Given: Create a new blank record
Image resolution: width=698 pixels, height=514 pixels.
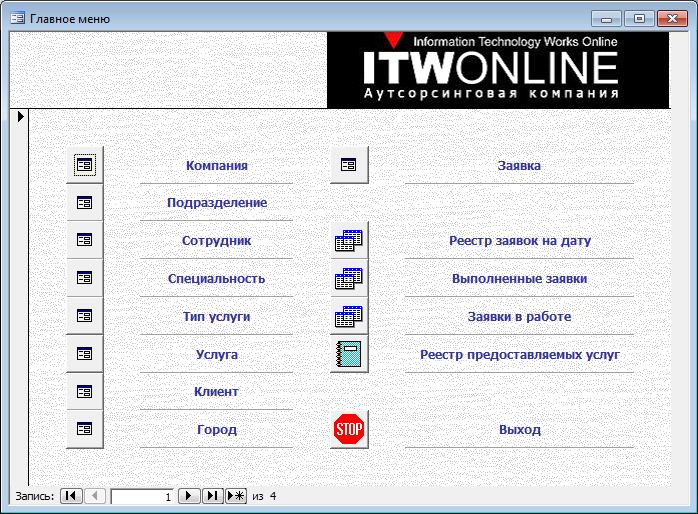Looking at the screenshot, I should click(236, 496).
